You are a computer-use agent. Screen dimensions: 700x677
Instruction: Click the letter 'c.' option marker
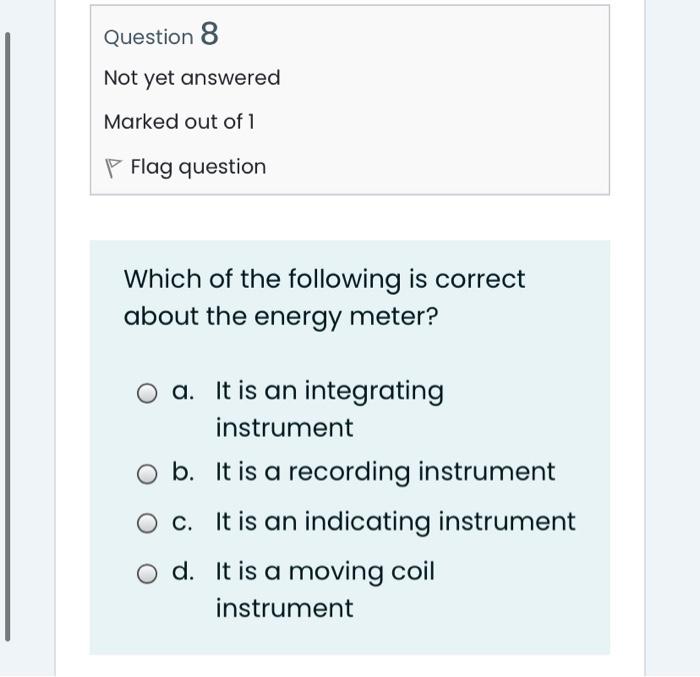(x=182, y=522)
